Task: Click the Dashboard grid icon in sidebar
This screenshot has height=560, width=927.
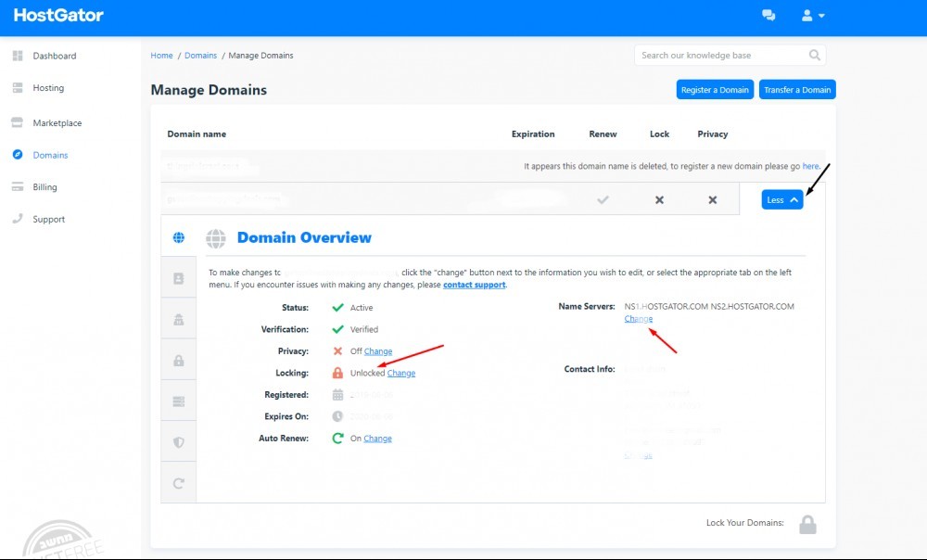Action: (x=18, y=56)
